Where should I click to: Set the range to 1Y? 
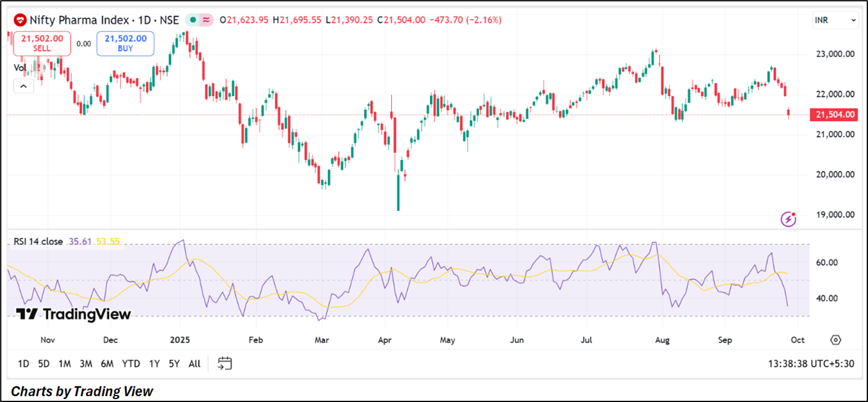click(154, 364)
